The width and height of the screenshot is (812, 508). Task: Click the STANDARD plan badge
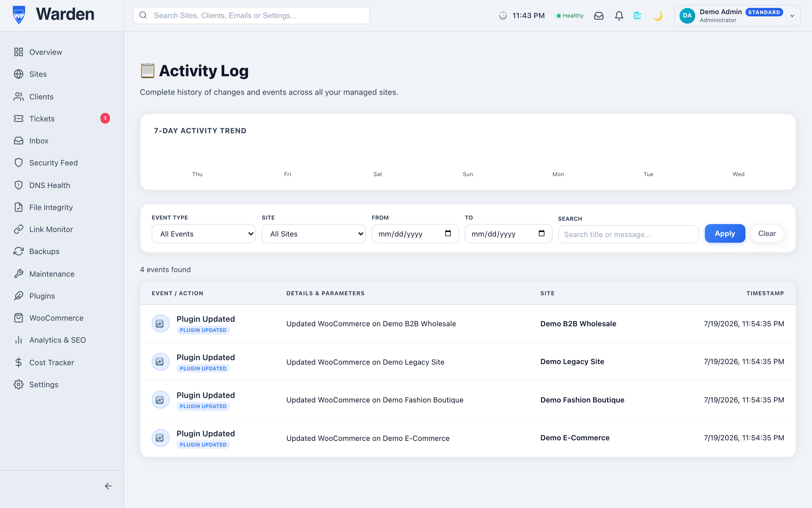coord(764,12)
